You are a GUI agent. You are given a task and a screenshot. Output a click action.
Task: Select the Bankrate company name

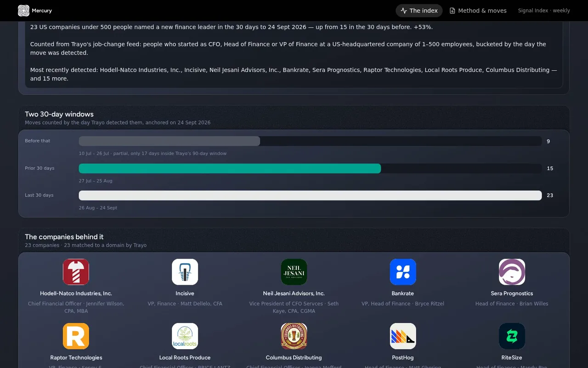pos(403,293)
